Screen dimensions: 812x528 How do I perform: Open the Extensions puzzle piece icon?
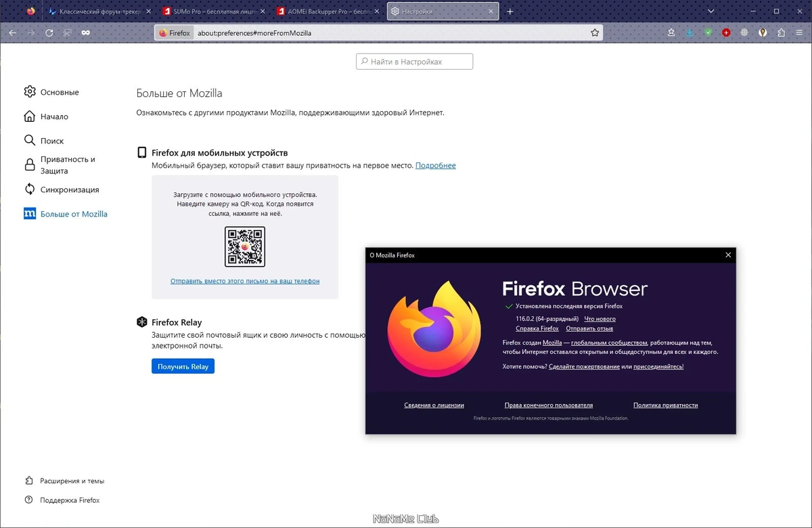[781, 32]
